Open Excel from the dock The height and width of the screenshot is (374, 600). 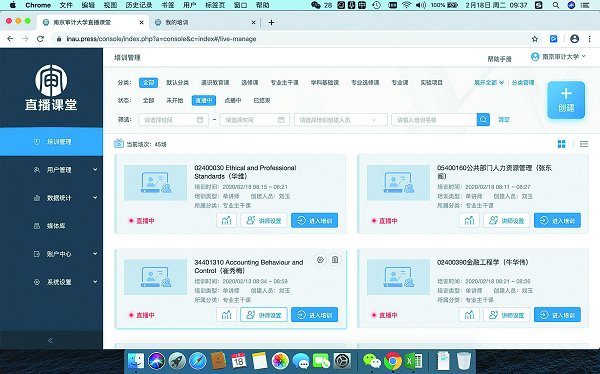[x=413, y=361]
